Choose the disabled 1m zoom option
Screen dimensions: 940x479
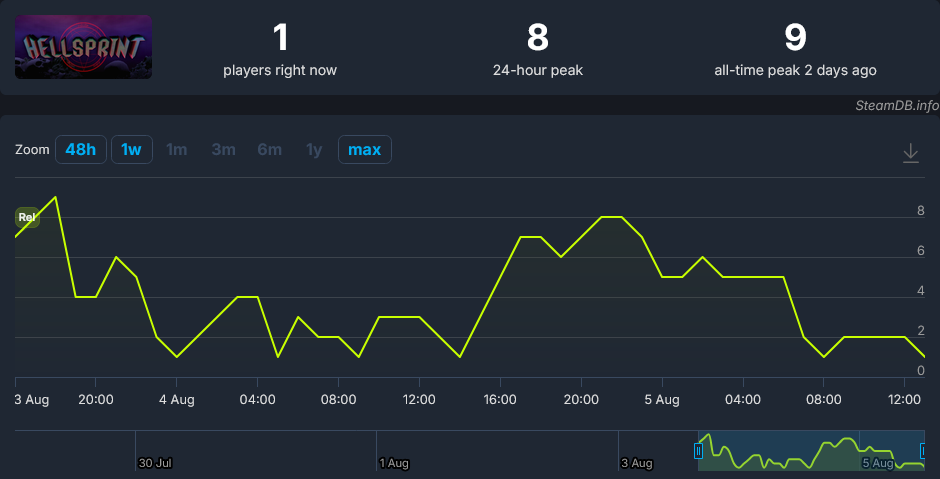[x=176, y=149]
